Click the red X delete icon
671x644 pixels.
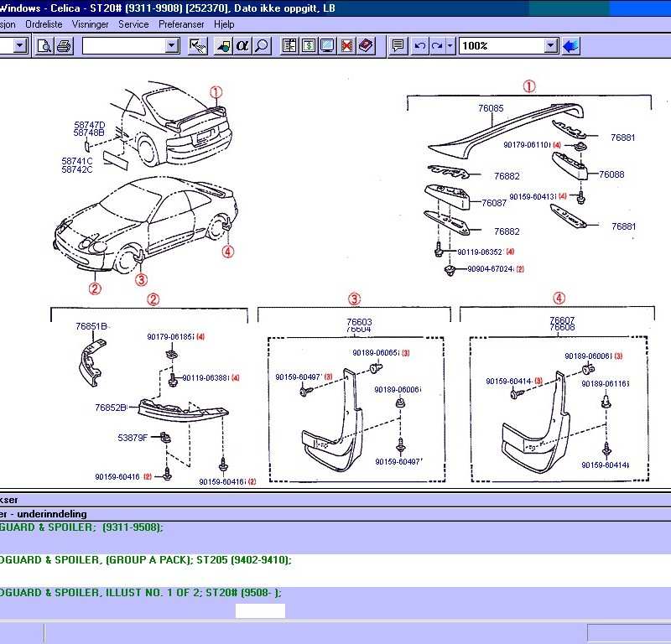click(346, 46)
